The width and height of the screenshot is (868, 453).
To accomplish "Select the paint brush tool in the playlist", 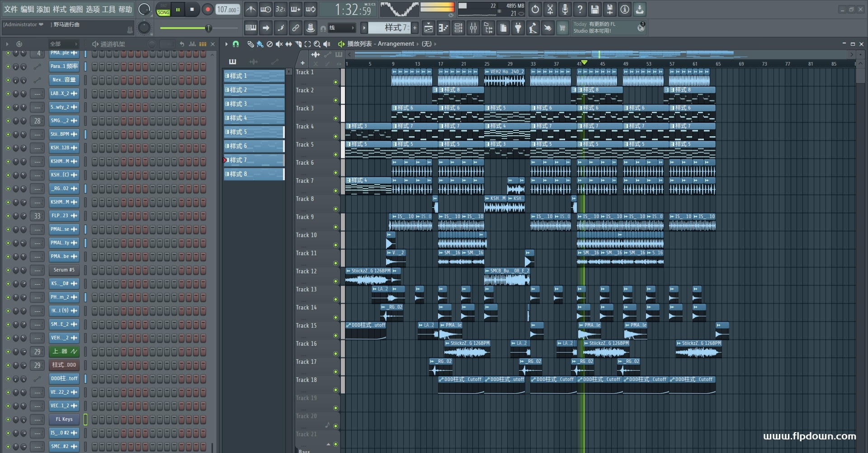I will 260,44.
